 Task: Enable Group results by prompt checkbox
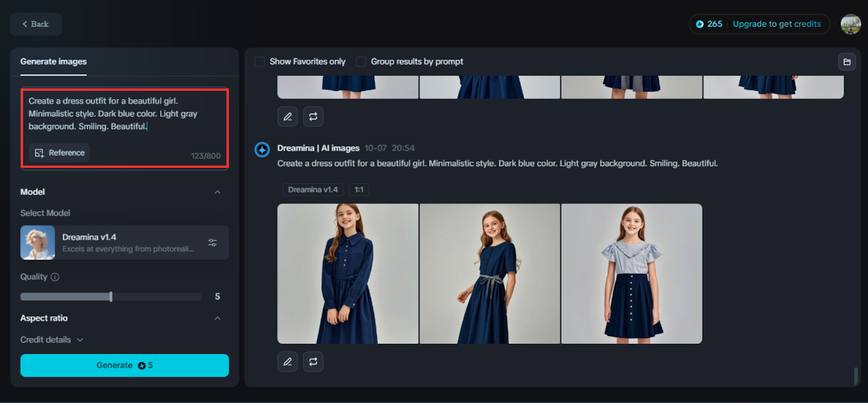pyautogui.click(x=361, y=62)
